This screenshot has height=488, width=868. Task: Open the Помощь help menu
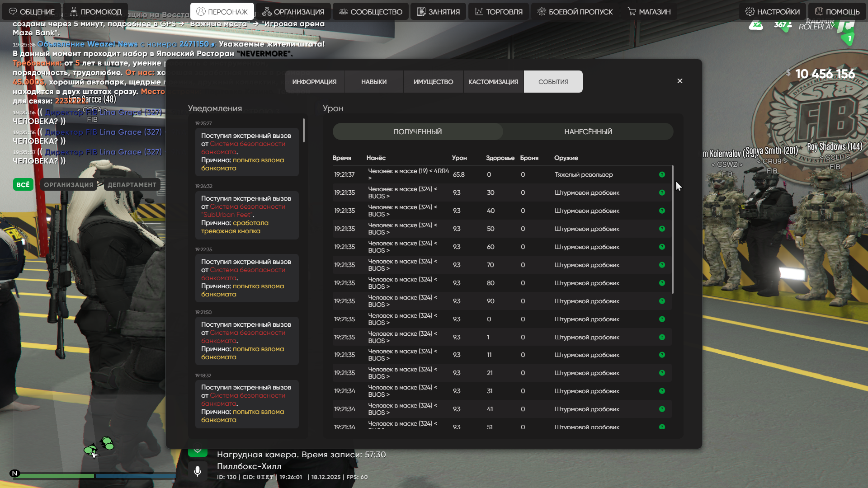pyautogui.click(x=837, y=12)
